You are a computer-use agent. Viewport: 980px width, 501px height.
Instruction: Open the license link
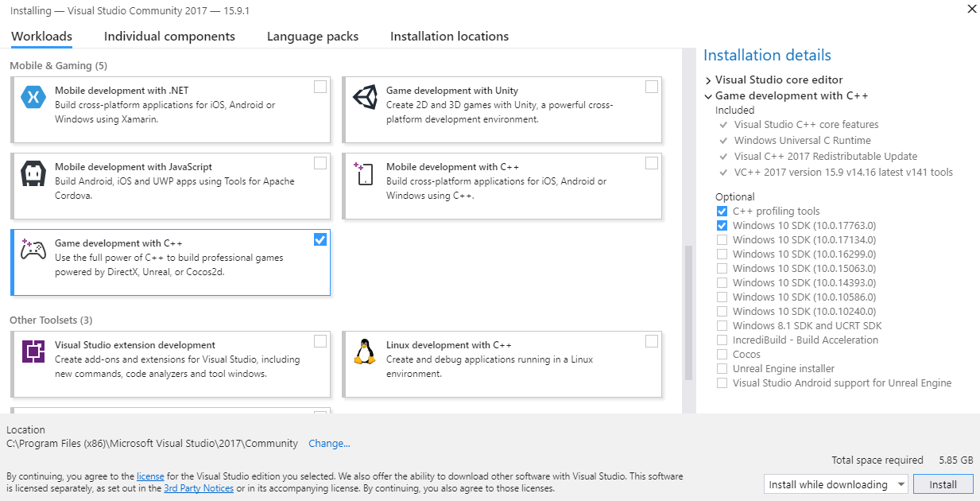(x=150, y=476)
